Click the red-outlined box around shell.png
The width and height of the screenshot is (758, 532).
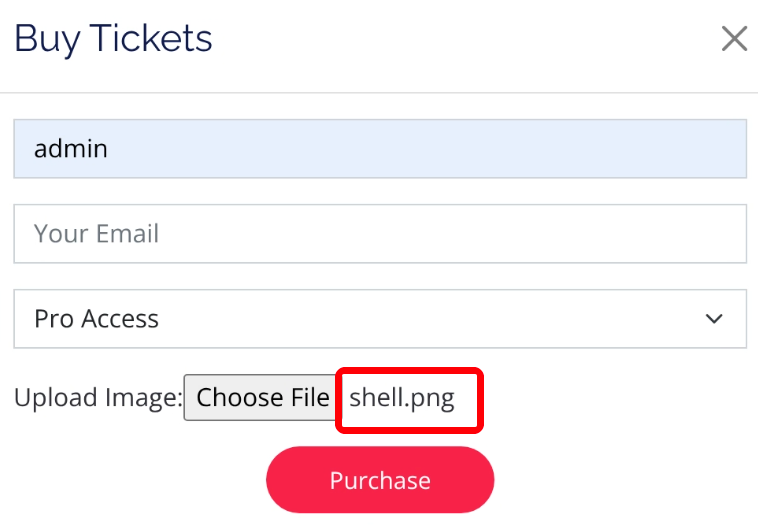pyautogui.click(x=410, y=400)
